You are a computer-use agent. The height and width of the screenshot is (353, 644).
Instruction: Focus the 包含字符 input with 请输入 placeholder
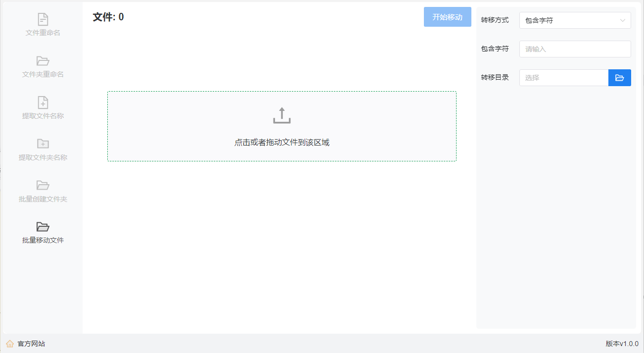click(575, 49)
